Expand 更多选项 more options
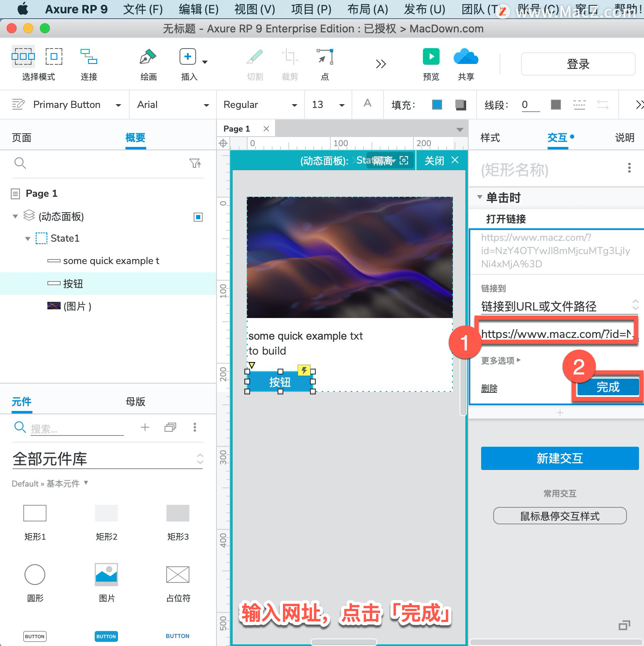This screenshot has height=646, width=644. click(x=501, y=360)
